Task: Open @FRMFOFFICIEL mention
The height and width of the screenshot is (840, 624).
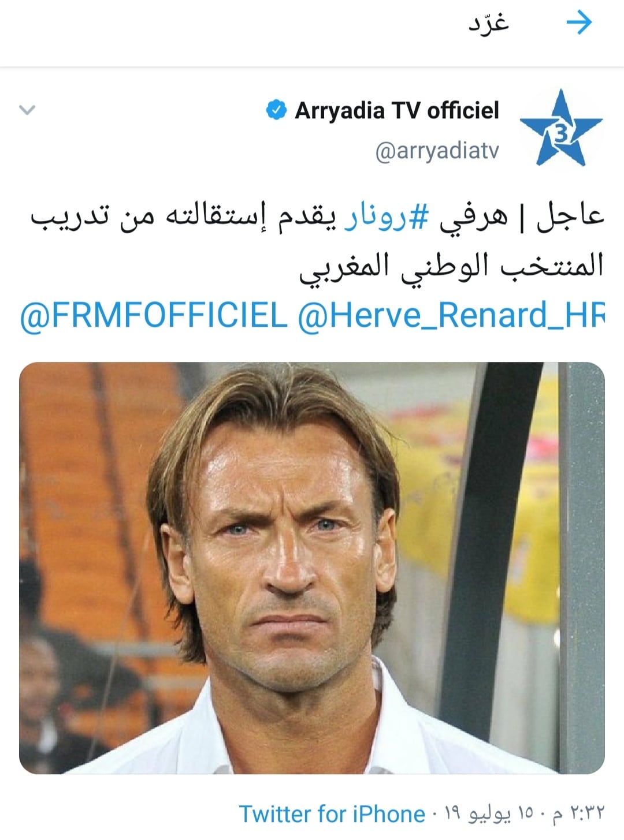Action: (x=154, y=316)
